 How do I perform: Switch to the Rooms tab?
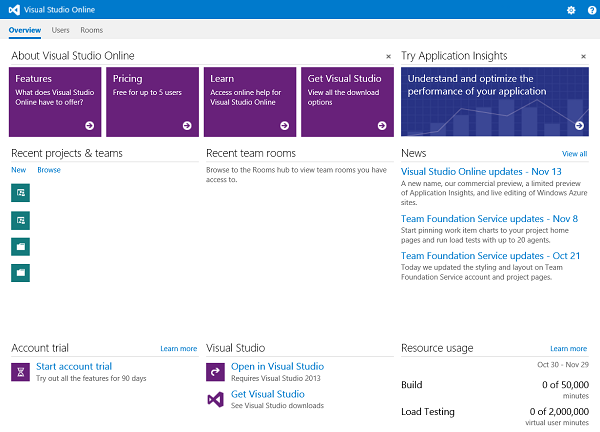[x=91, y=31]
